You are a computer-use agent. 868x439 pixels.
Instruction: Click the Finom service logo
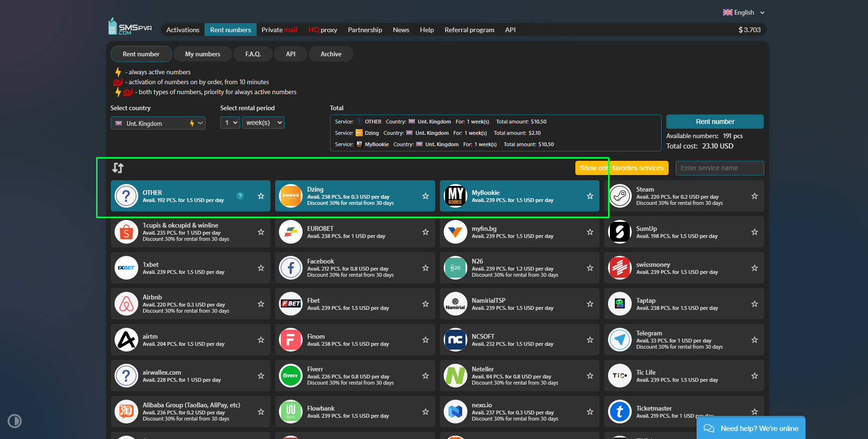tap(291, 340)
